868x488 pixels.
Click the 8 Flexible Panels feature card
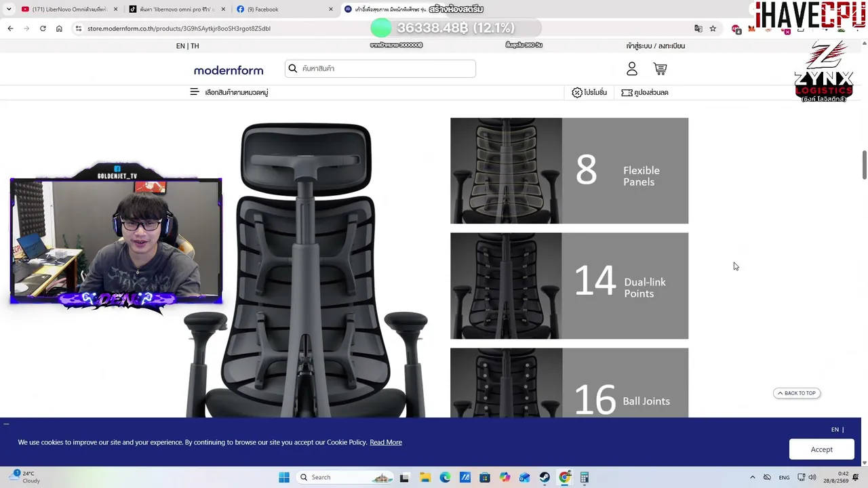pyautogui.click(x=569, y=171)
